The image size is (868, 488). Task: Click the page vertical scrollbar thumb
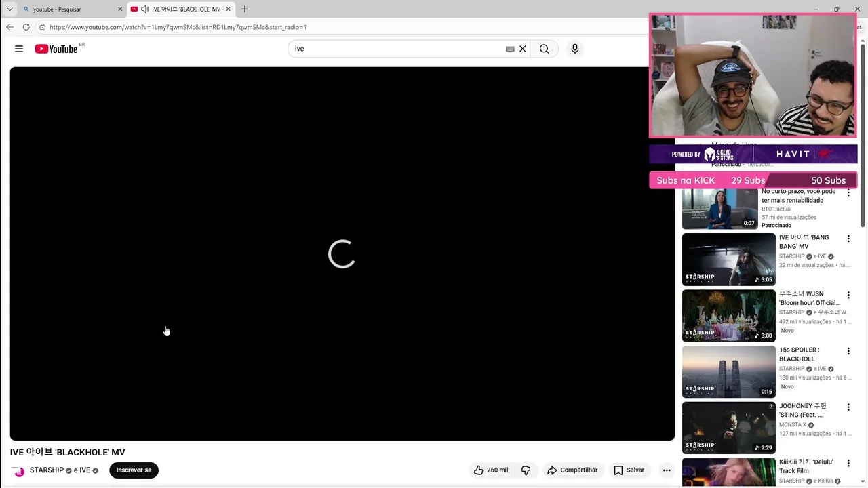pyautogui.click(x=863, y=134)
